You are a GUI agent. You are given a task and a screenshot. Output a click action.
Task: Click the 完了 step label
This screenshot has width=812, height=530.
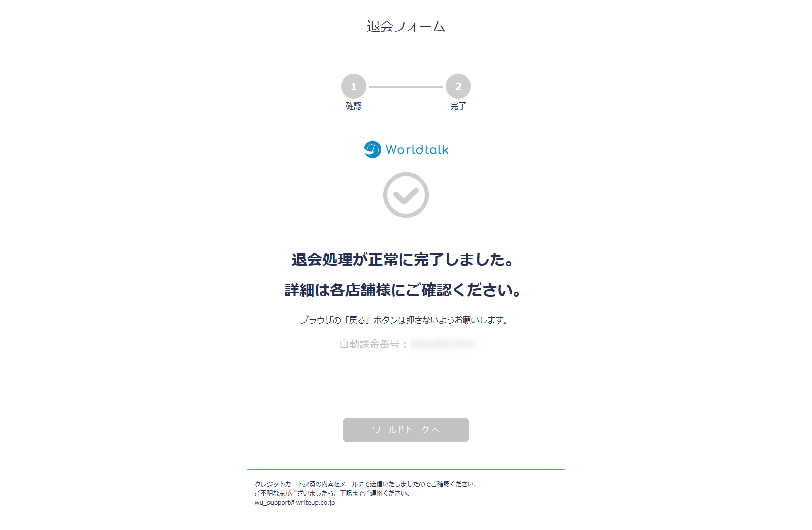pos(458,106)
